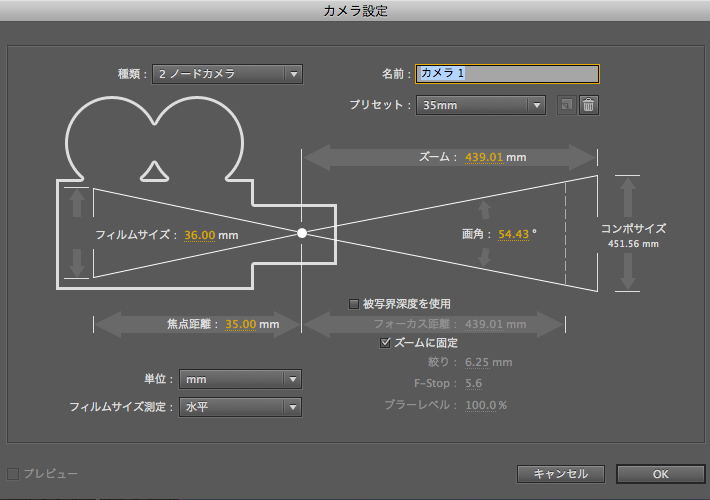Open the フィルムサイズ測定 dropdown

(240, 407)
